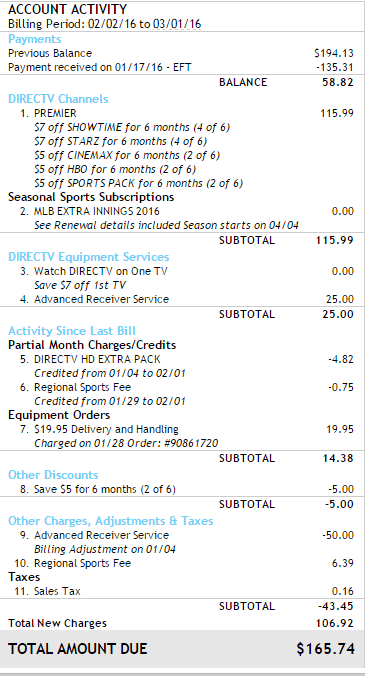Select the Billing Period date range text
Image resolution: width=365 pixels, height=676 pixels.
click(x=144, y=24)
